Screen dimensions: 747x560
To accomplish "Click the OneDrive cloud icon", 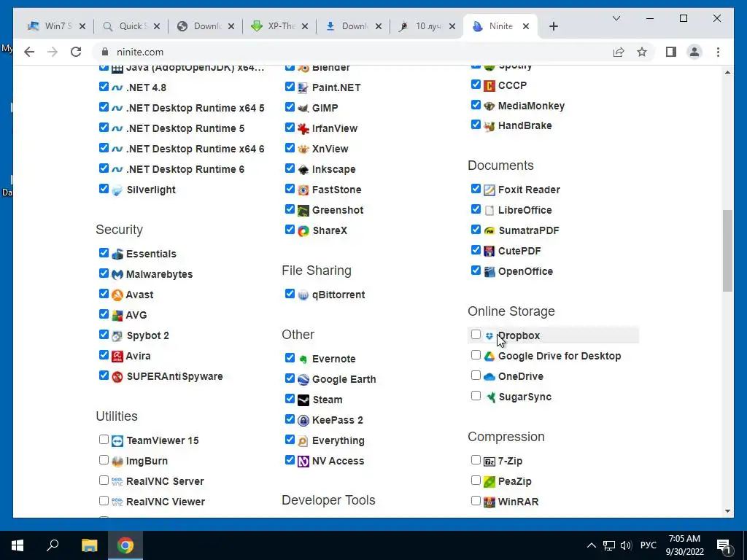I will click(x=489, y=377).
